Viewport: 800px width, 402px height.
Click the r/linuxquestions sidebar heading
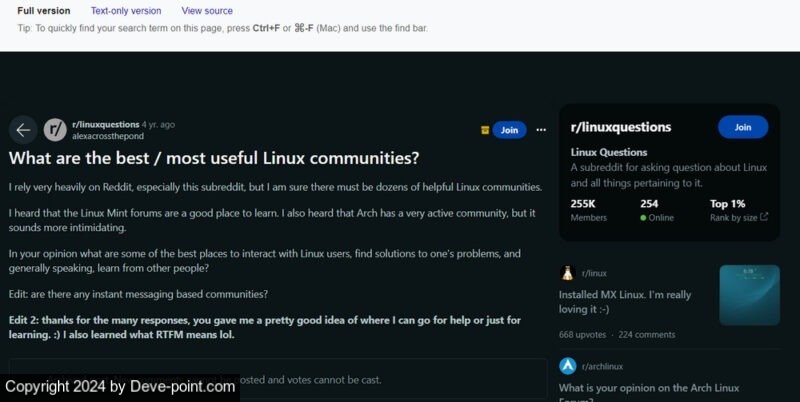(620, 127)
